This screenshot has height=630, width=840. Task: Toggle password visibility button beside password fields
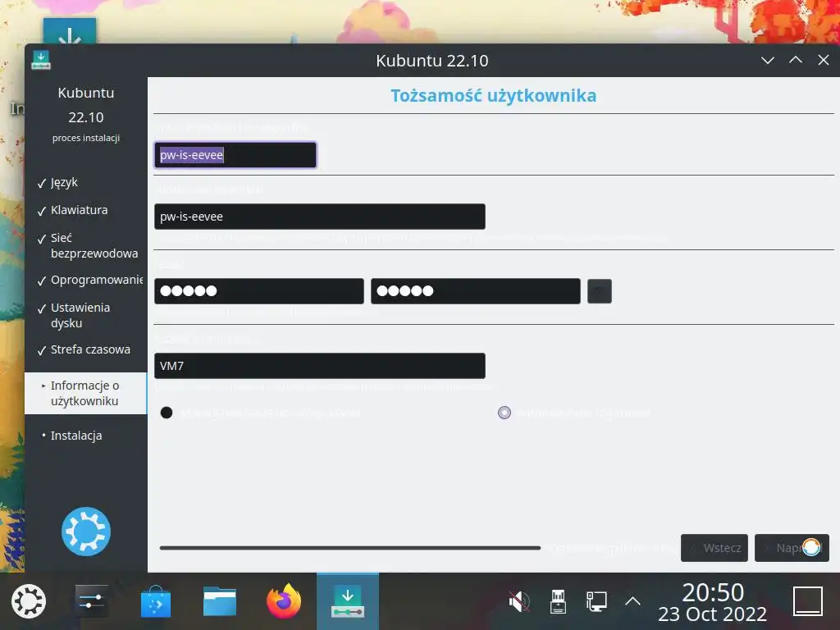pyautogui.click(x=600, y=291)
